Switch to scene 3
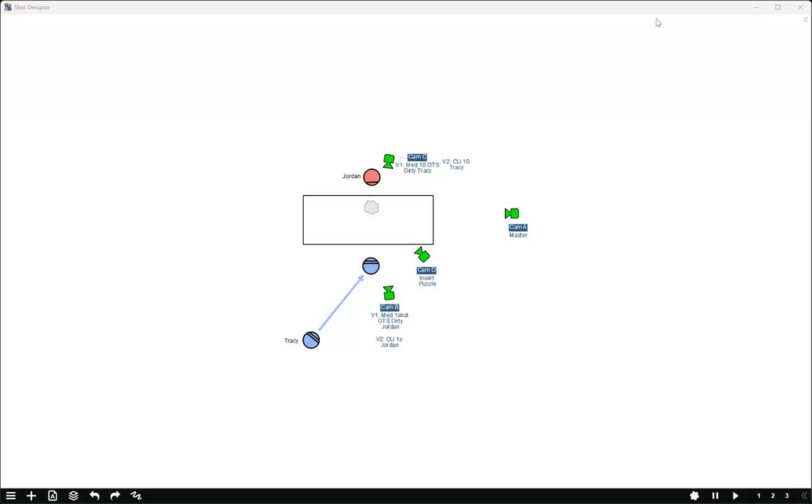The width and height of the screenshot is (812, 504). click(787, 496)
